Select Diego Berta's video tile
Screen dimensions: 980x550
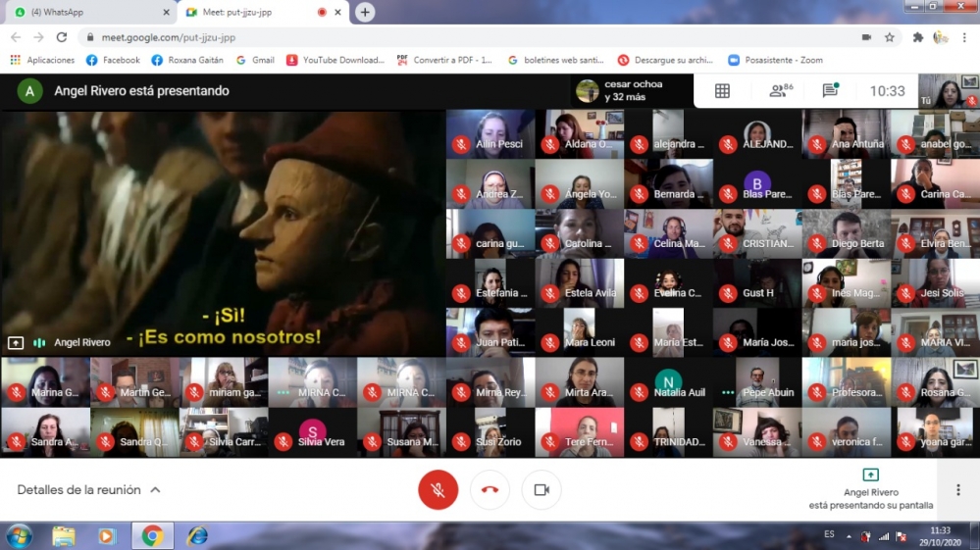[847, 233]
